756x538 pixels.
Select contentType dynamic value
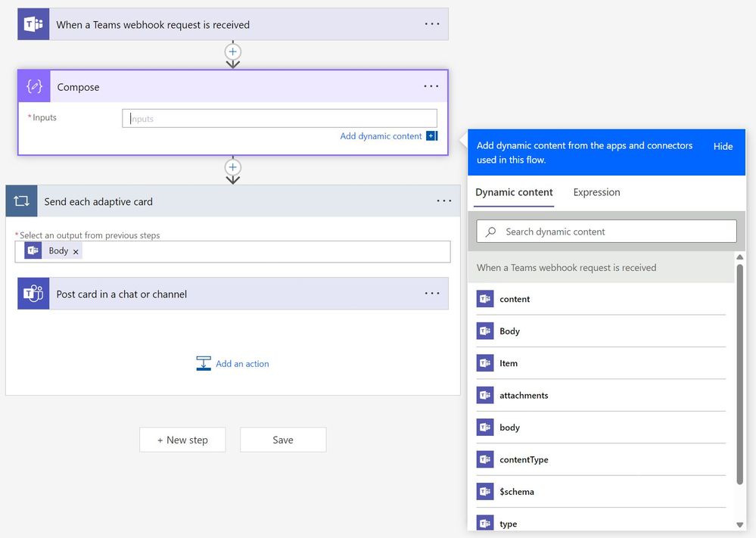pyautogui.click(x=601, y=459)
